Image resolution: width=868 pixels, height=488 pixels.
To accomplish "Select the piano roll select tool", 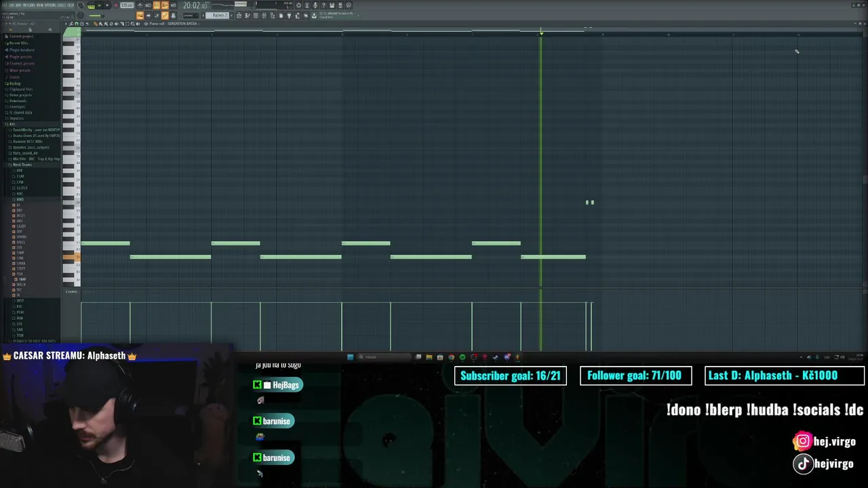I will point(127,24).
